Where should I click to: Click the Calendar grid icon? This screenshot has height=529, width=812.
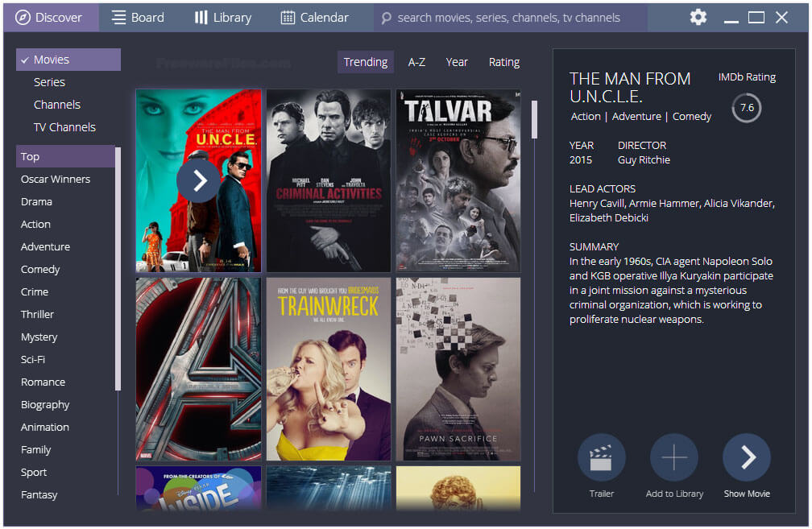click(x=288, y=18)
